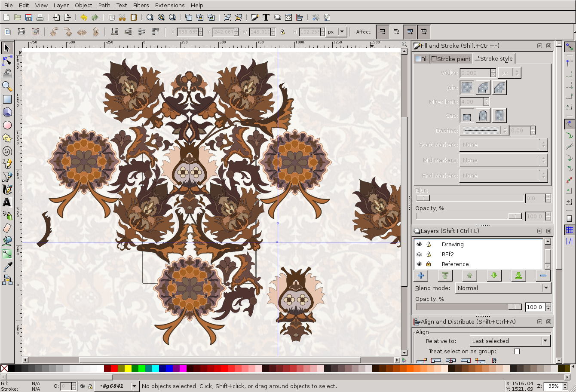Viewport: 576px width, 392px height.
Task: Click the bright red palette swatch
Action: coord(114,368)
